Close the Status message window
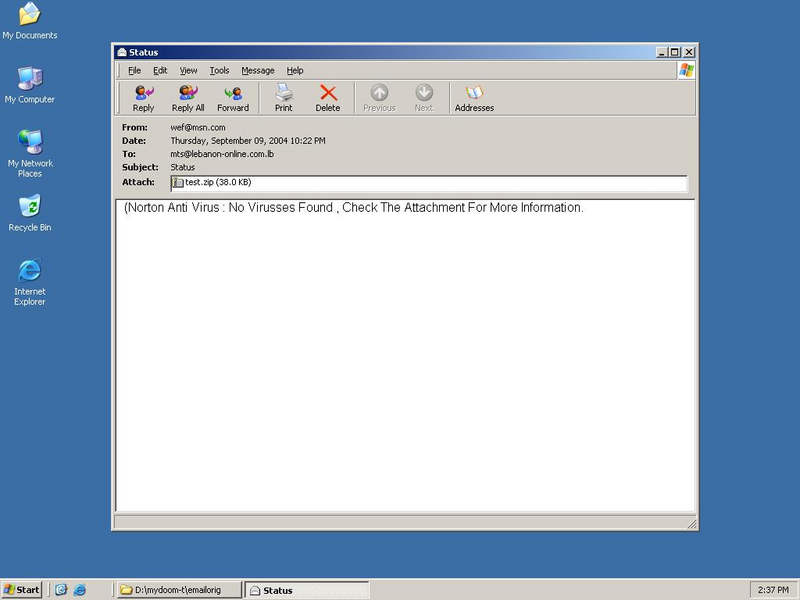The height and width of the screenshot is (600, 800). 689,52
